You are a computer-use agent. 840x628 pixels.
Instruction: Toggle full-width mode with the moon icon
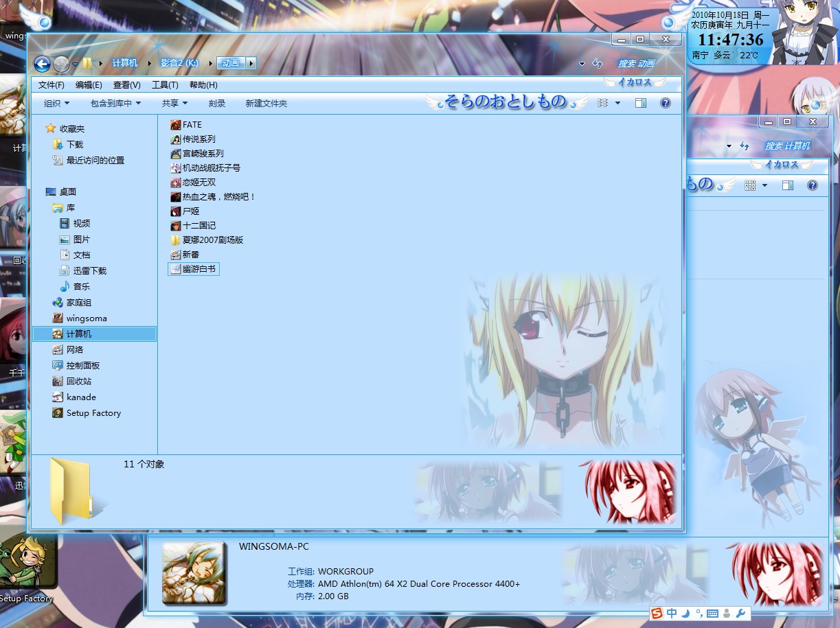685,613
